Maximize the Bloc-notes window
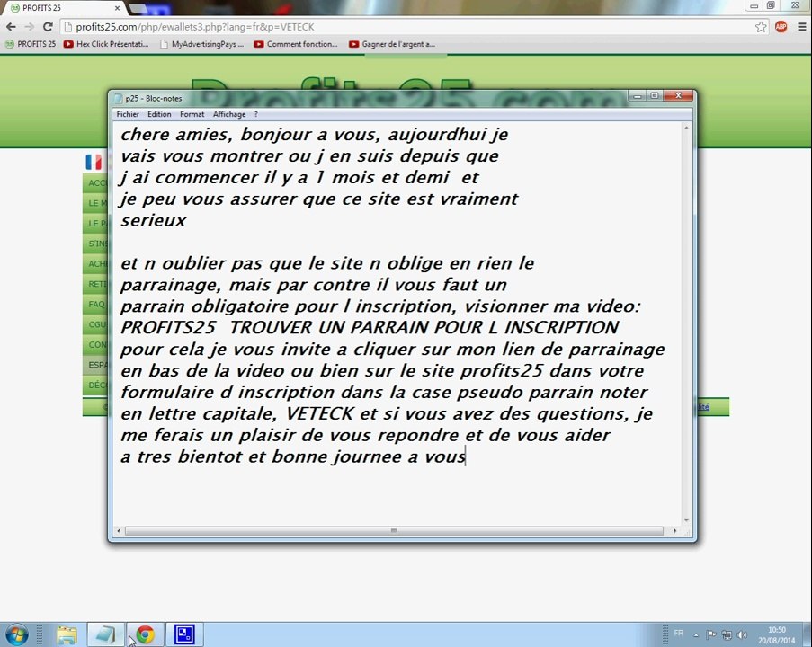The image size is (812, 647). [655, 96]
